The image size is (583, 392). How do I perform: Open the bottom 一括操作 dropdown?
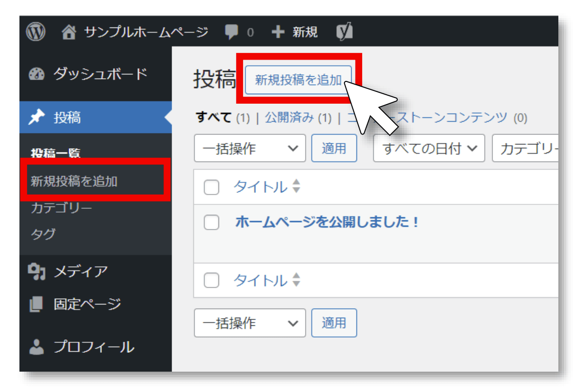250,323
